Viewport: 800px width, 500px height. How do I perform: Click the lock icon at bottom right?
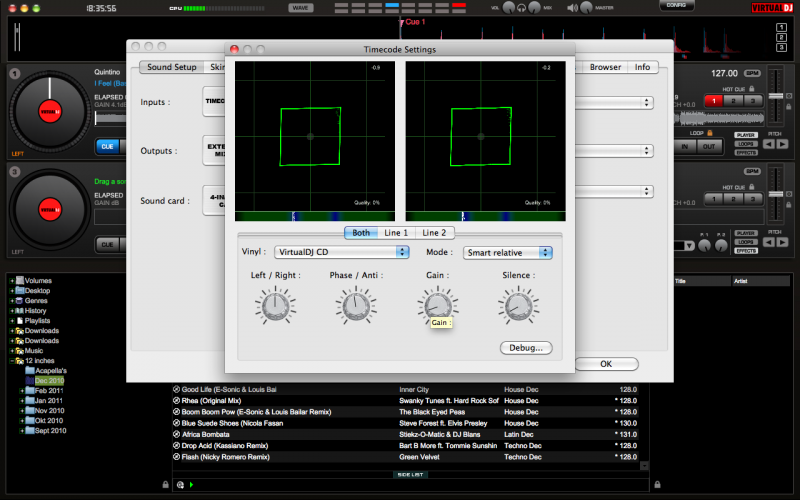[x=657, y=484]
